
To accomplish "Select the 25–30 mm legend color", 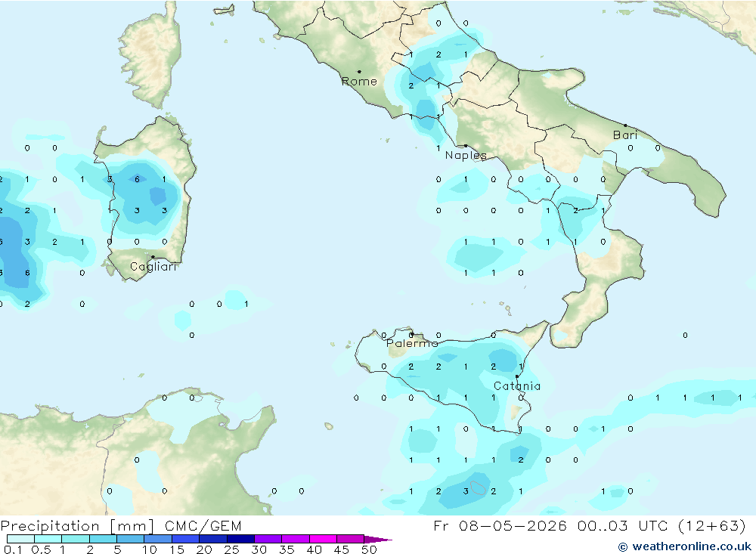I will coord(240,539).
